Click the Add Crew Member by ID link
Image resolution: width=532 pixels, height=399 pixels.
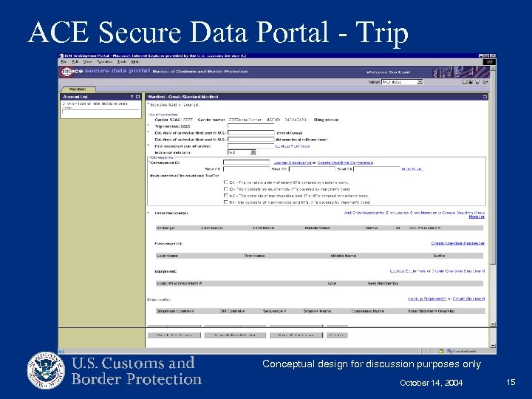click(366, 213)
